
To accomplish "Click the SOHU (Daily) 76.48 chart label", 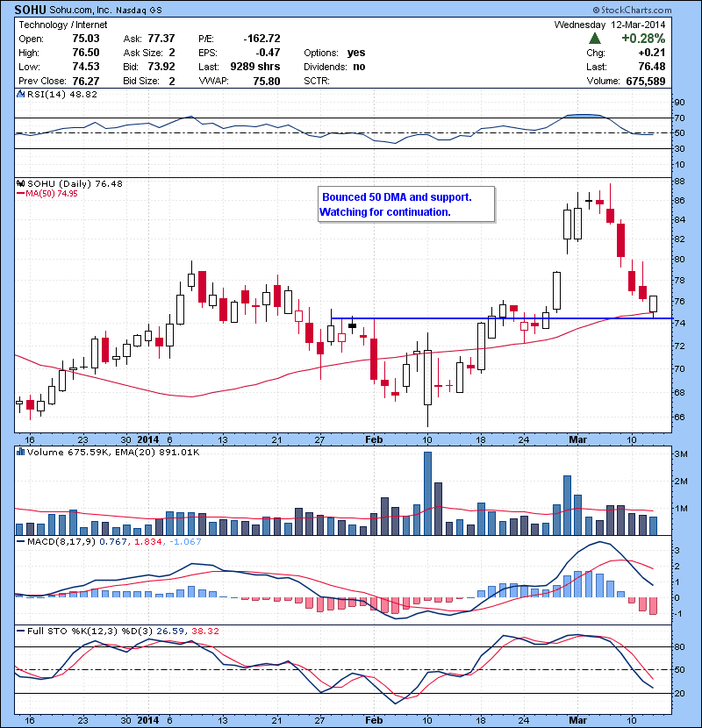I will [x=75, y=183].
